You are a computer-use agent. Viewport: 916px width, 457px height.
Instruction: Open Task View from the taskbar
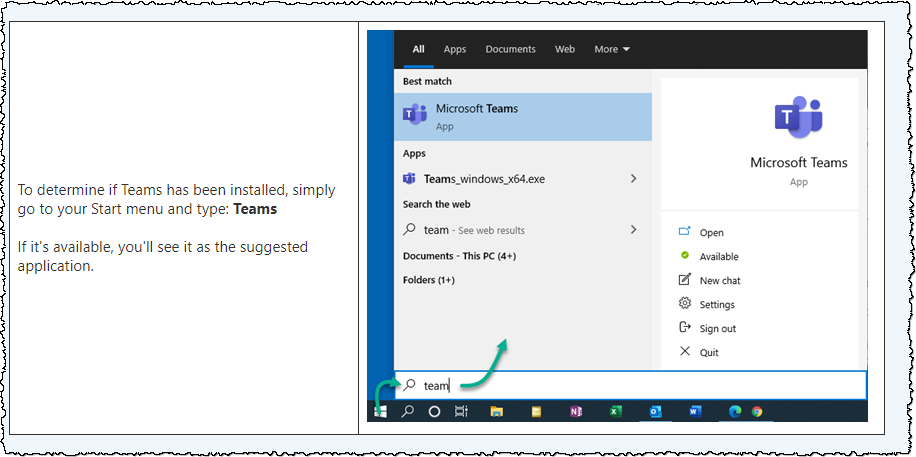tap(461, 411)
